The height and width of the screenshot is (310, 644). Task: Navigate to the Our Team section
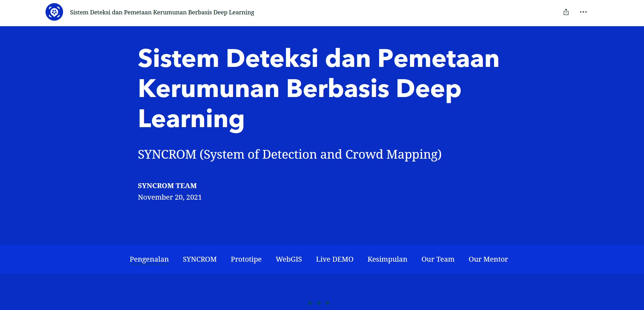(x=438, y=259)
